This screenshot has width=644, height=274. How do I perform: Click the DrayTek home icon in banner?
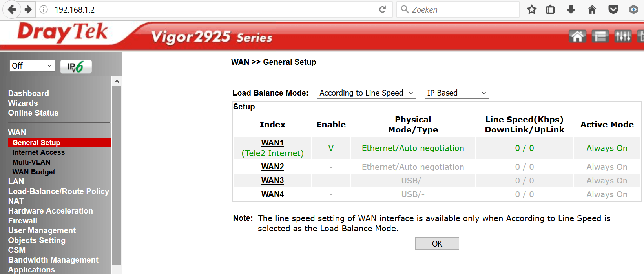point(577,36)
